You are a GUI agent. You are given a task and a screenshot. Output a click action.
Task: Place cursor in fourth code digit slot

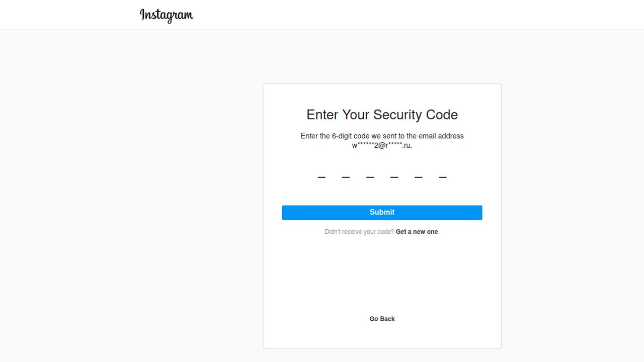(x=394, y=174)
